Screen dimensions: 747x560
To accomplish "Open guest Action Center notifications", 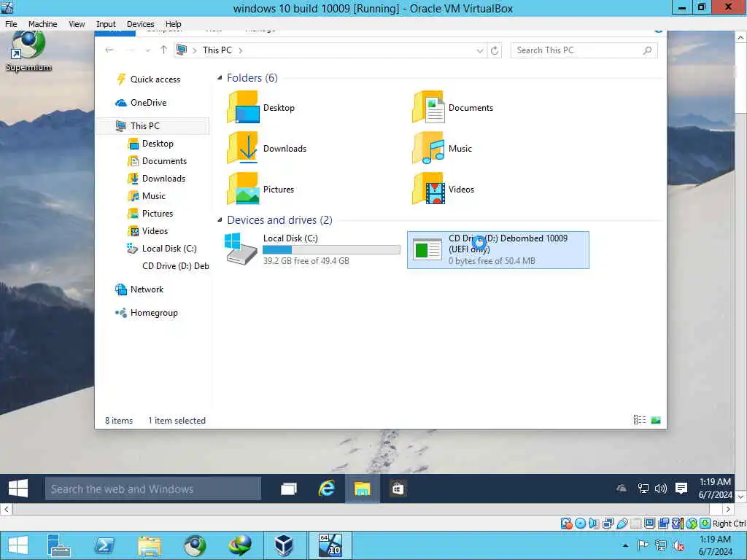I will click(x=682, y=488).
